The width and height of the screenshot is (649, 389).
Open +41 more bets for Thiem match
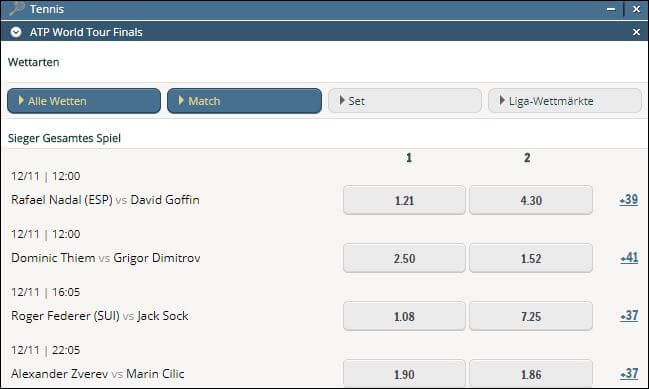click(x=629, y=258)
